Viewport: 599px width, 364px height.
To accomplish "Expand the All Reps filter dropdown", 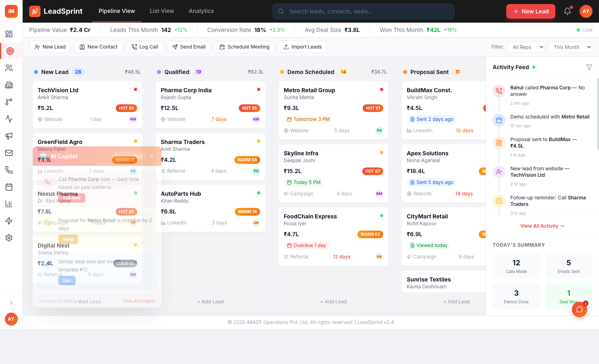I will pos(526,47).
